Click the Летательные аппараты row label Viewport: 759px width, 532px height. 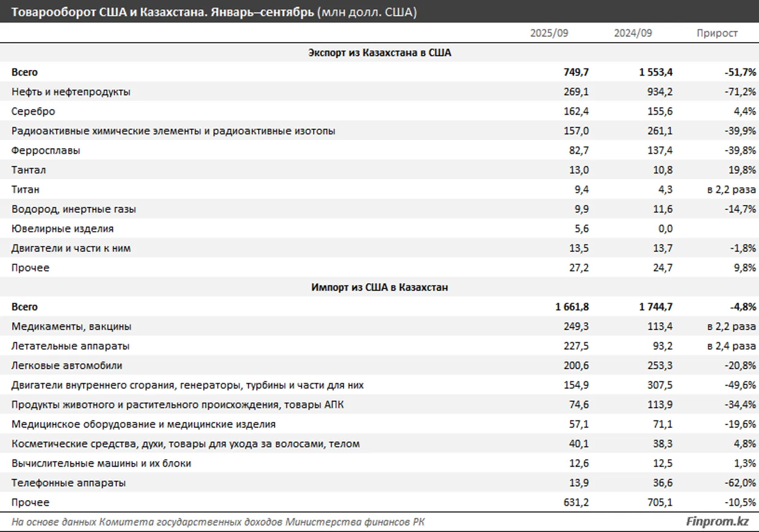70,346
